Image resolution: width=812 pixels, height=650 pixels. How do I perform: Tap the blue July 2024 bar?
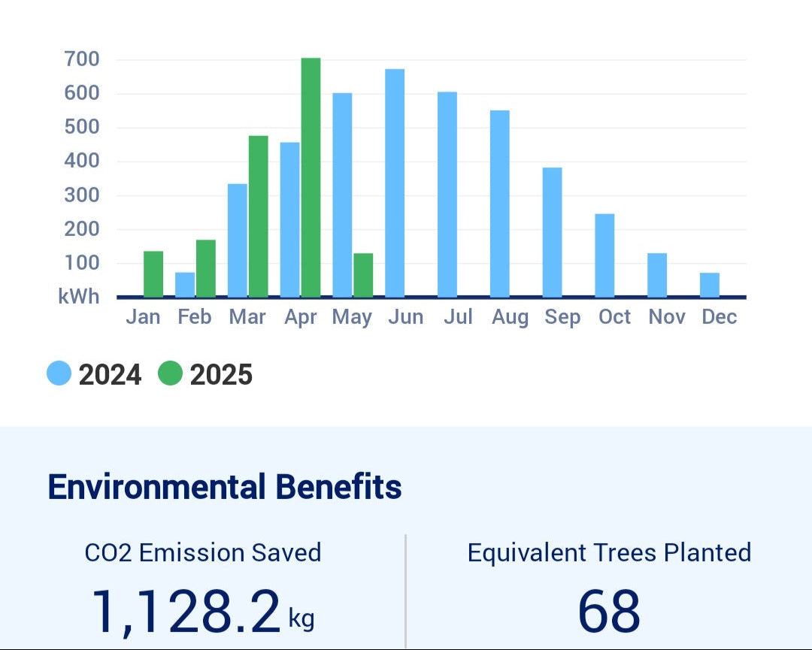[x=447, y=194]
